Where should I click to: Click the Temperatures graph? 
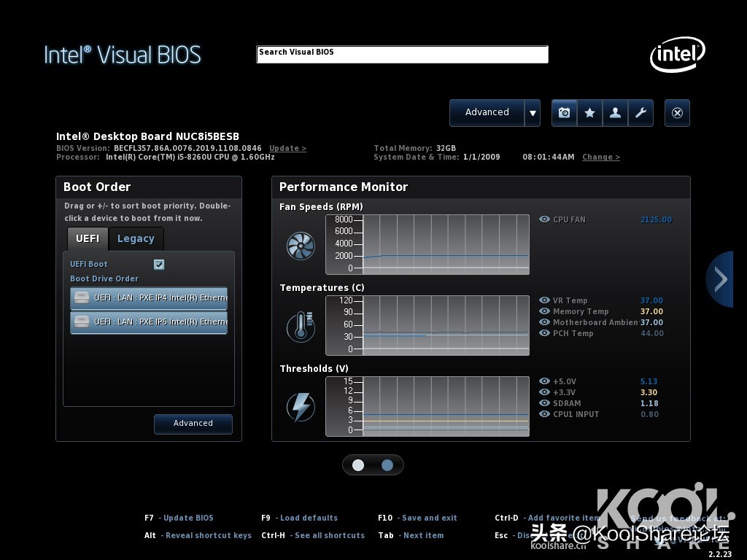427,326
